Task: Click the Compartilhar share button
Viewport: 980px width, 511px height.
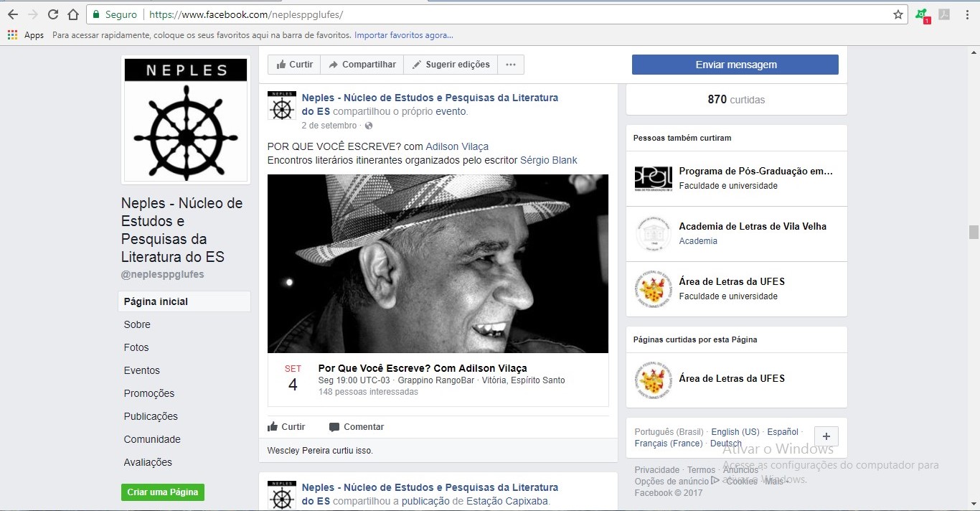Action: 362,65
